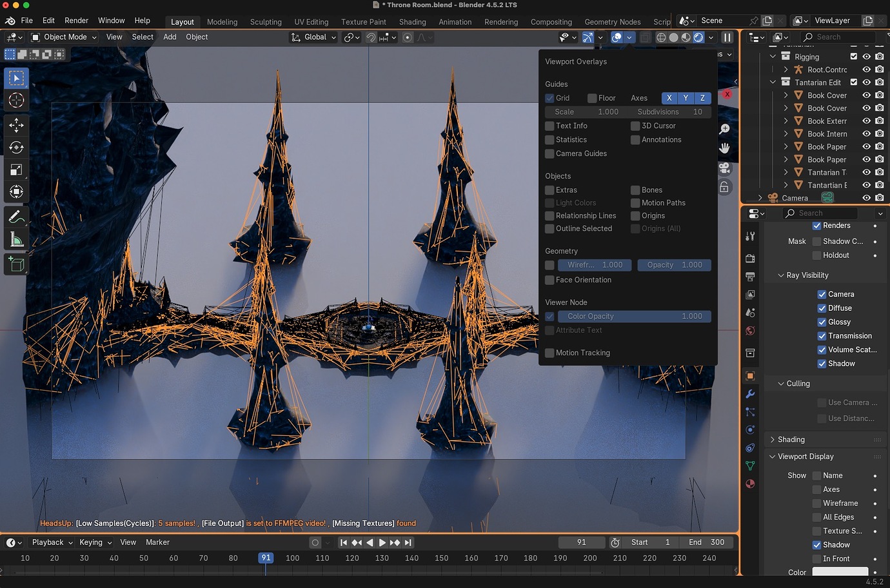
Task: Switch to wireframe viewport shading
Action: click(x=661, y=37)
